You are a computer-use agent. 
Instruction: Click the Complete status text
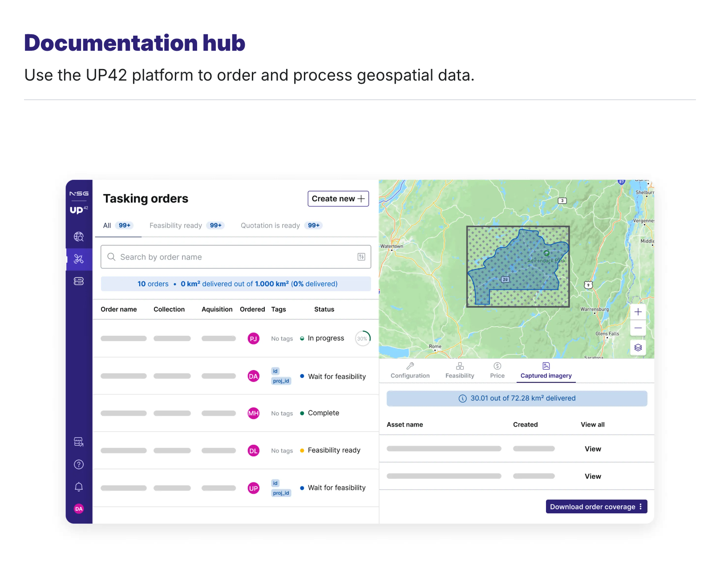click(x=324, y=413)
